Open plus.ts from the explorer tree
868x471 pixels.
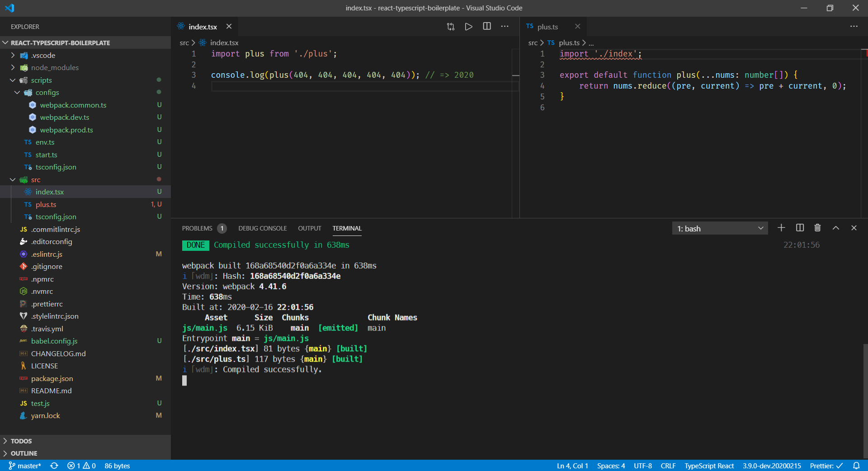(x=85, y=204)
